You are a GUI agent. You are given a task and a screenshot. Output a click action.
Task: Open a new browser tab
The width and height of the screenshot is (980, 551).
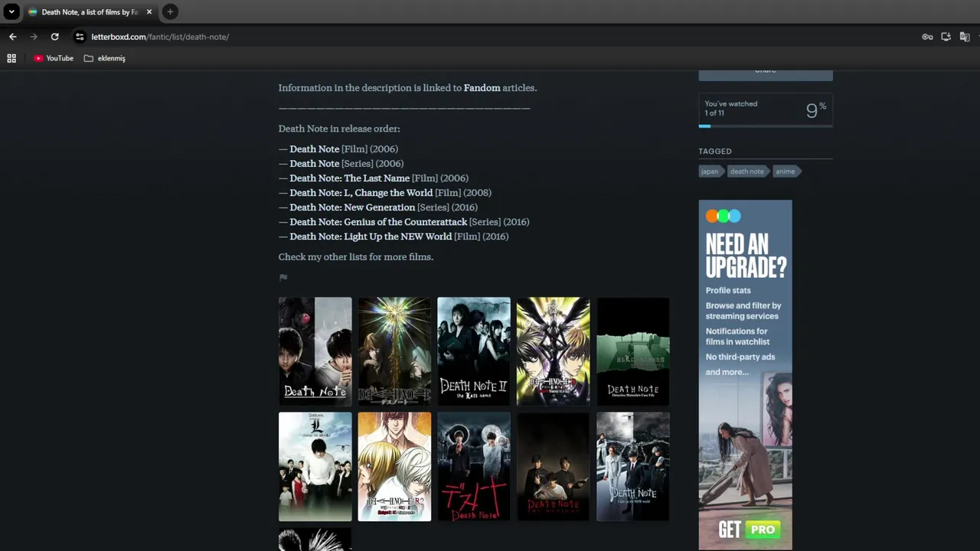[170, 11]
